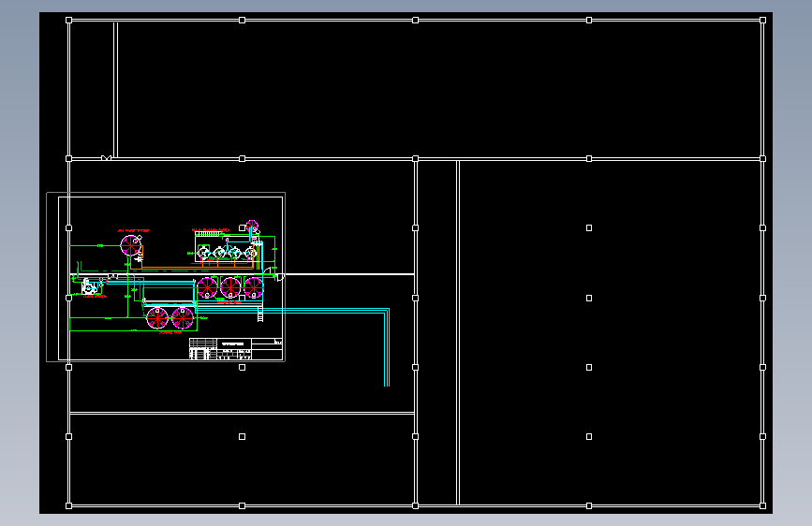This screenshot has height=526, width=812.
Task: Select the hatched grating strip atop the equipment skid
Action: point(208,234)
